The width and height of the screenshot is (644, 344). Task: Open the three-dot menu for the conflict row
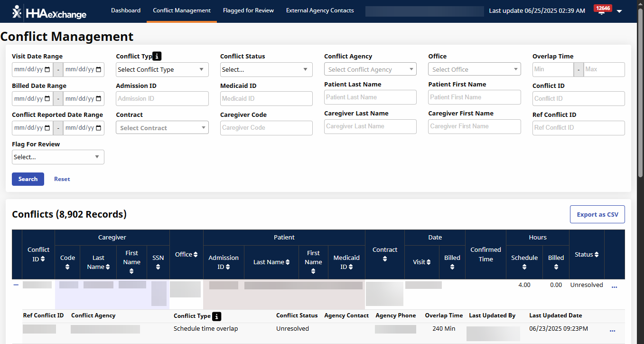[614, 287]
